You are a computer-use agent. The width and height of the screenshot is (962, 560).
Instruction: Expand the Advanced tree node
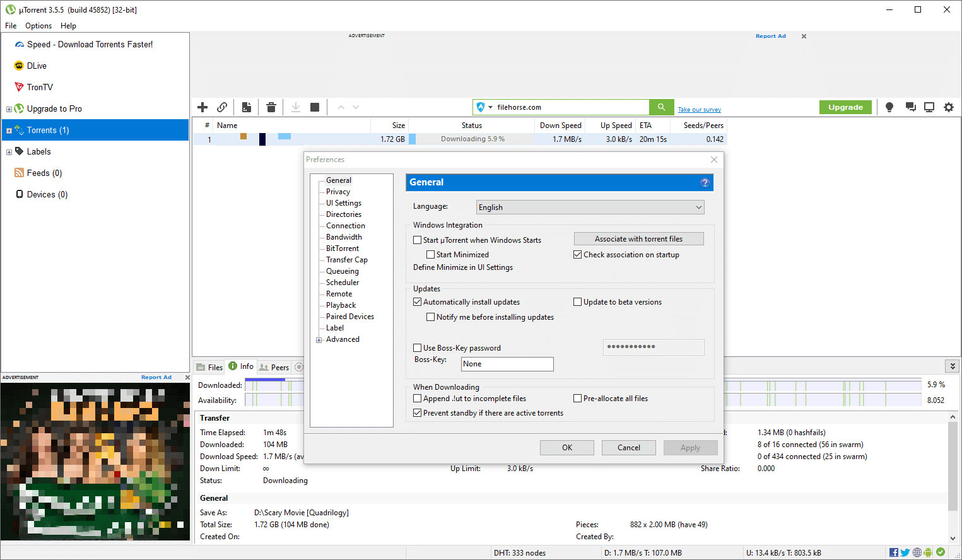(x=319, y=340)
